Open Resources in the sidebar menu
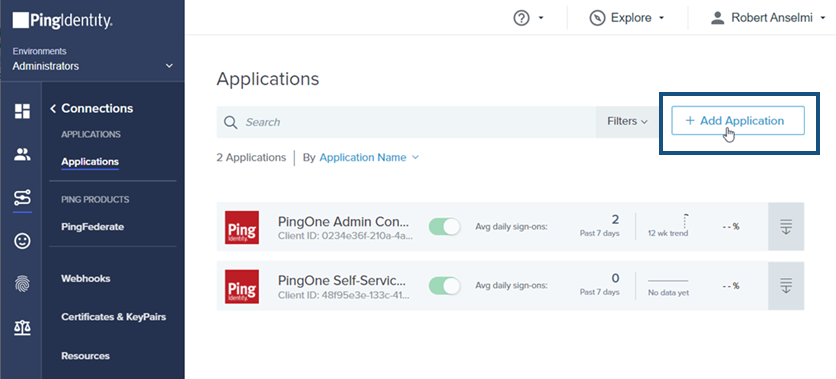 click(x=85, y=356)
